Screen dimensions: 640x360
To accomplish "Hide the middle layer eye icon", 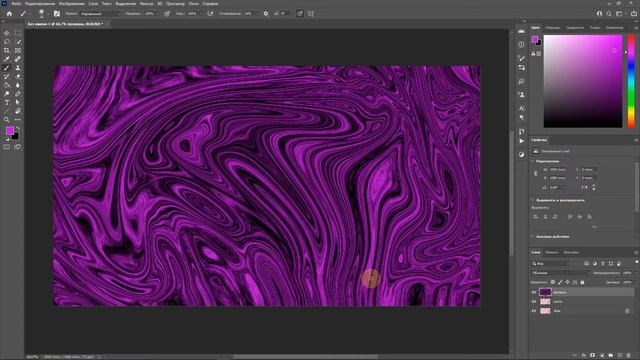I will click(533, 302).
